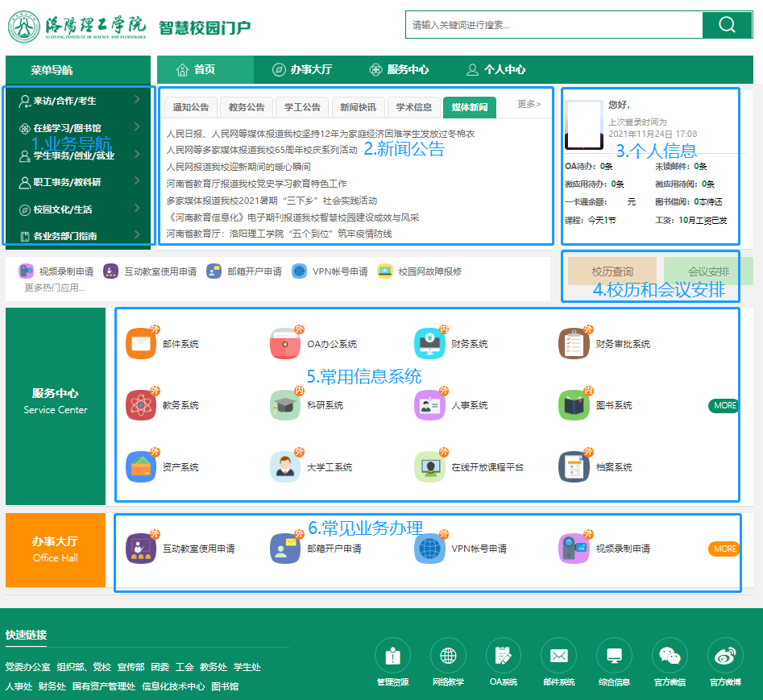Open the 邮件系统 mail icon
This screenshot has height=700, width=763.
pyautogui.click(x=141, y=344)
